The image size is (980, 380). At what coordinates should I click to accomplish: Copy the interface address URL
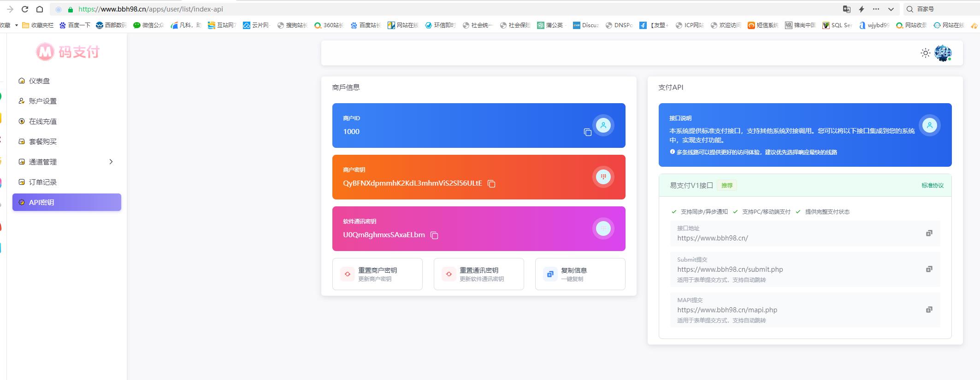[x=929, y=234]
